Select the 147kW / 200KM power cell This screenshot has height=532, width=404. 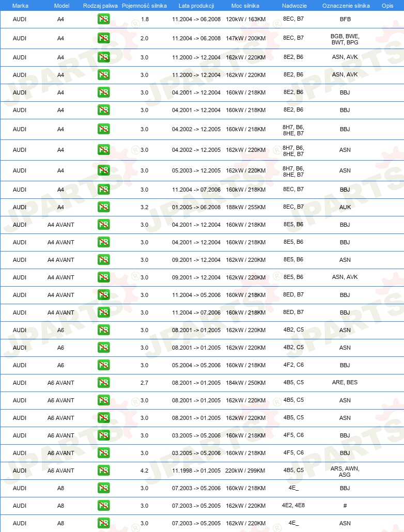pyautogui.click(x=246, y=38)
